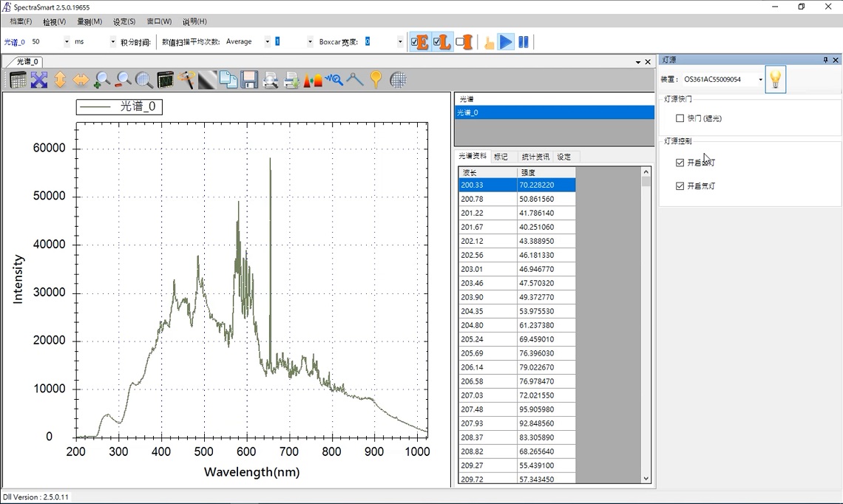
Task: Click the floppy disk save icon
Action: pyautogui.click(x=249, y=80)
